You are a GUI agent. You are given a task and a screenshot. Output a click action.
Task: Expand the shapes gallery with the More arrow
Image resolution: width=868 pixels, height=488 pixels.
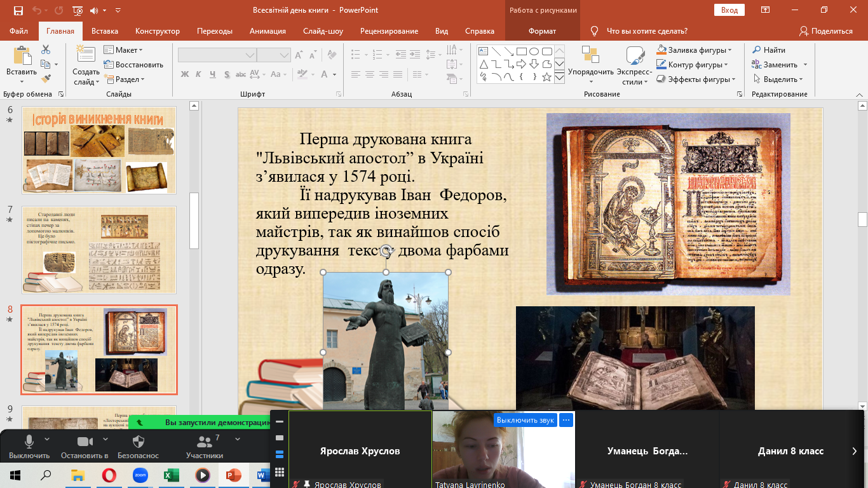tap(559, 77)
